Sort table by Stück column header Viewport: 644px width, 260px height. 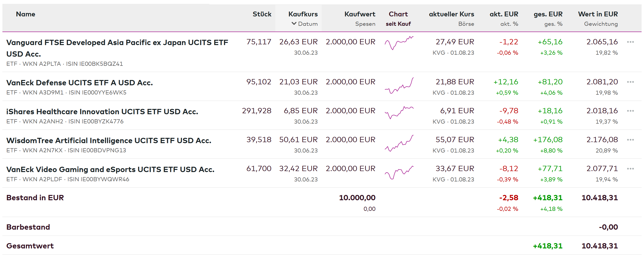(x=262, y=14)
